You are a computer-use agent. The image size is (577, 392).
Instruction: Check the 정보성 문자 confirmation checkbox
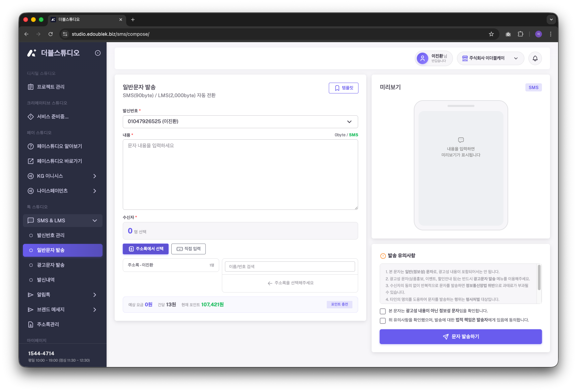point(383,311)
